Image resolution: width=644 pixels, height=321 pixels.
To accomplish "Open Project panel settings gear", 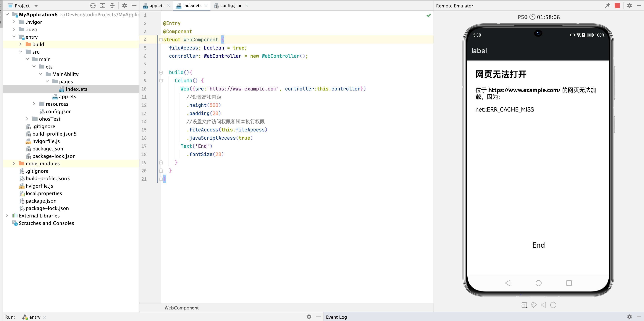I will [125, 6].
